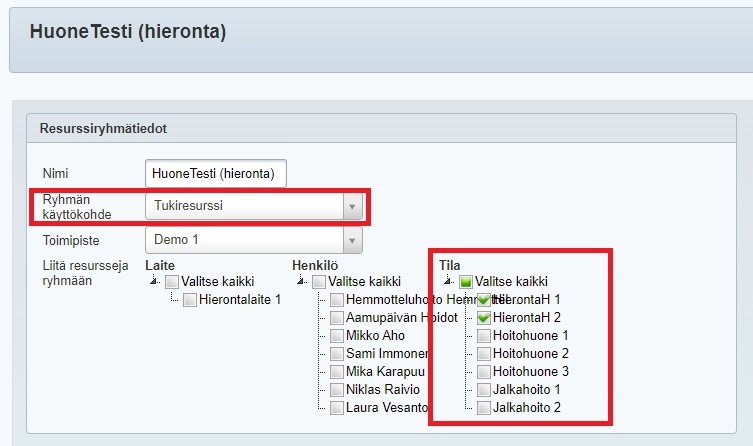Uncheck the HierontaH 2 checkbox
Viewport: 753px width, 446px height.
click(x=484, y=317)
